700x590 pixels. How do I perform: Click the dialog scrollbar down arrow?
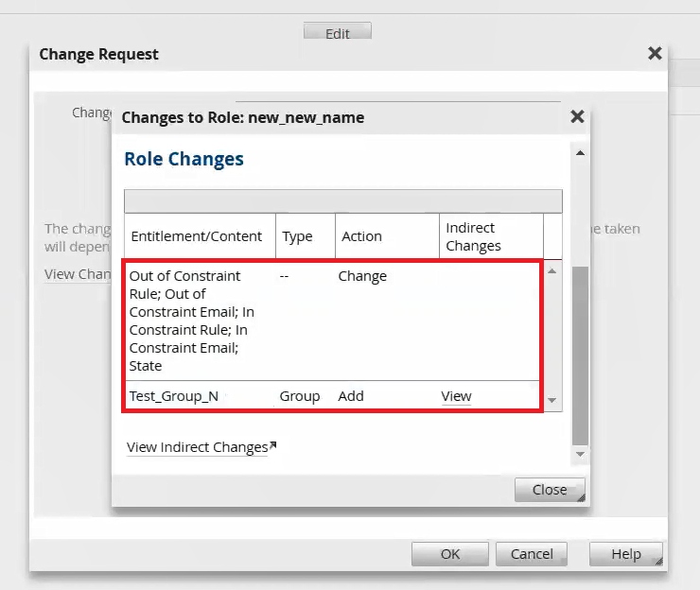click(580, 456)
